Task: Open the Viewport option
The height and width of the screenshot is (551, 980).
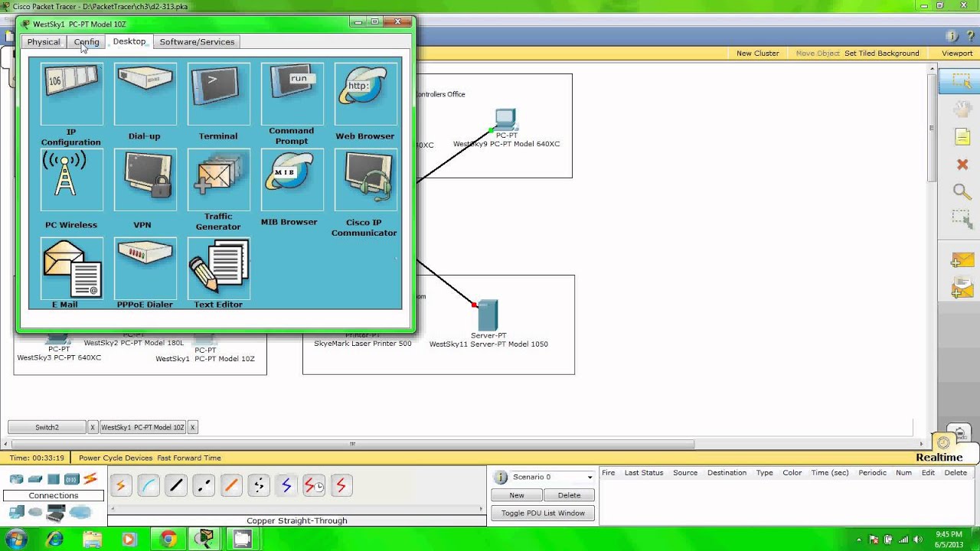Action: 957,54
